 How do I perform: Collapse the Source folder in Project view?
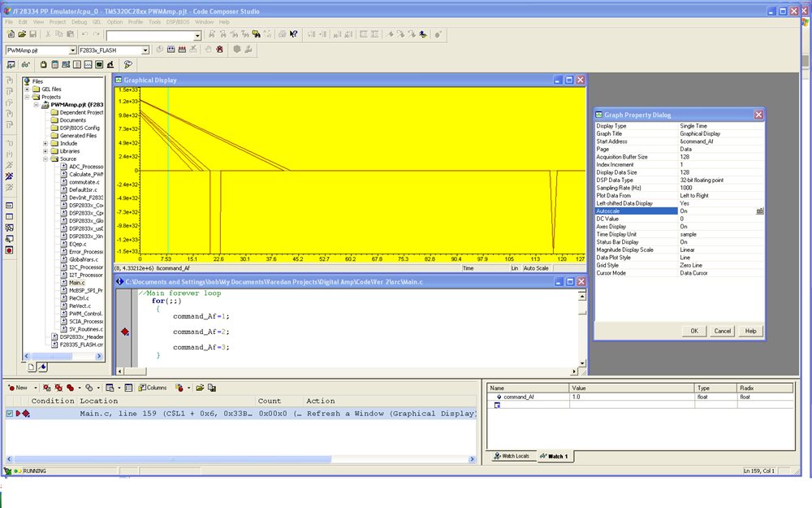point(45,158)
